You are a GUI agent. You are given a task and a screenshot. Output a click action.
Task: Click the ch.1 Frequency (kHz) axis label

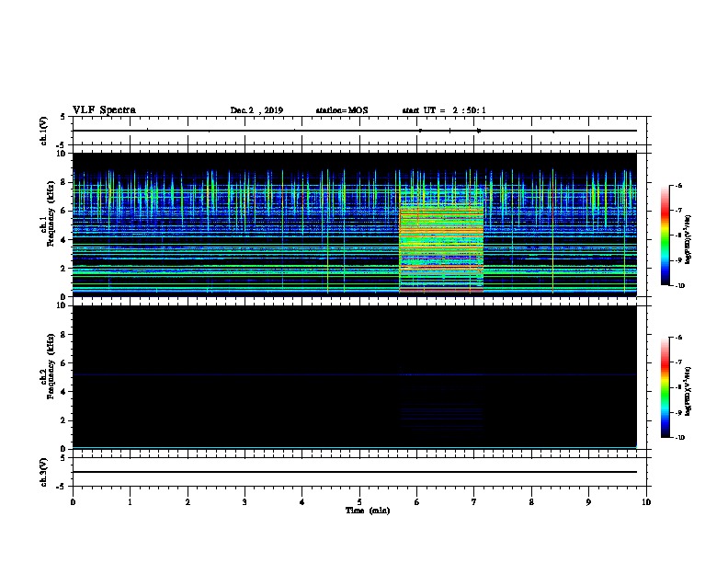47,213
